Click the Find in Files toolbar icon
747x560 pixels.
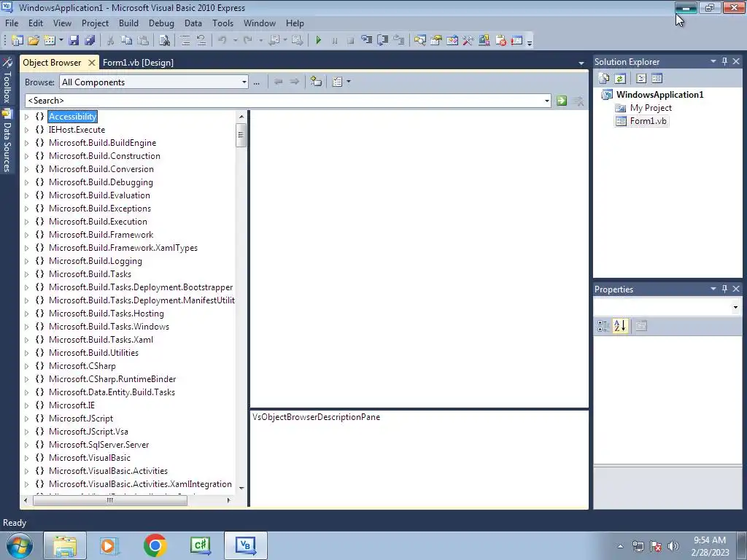click(x=164, y=41)
